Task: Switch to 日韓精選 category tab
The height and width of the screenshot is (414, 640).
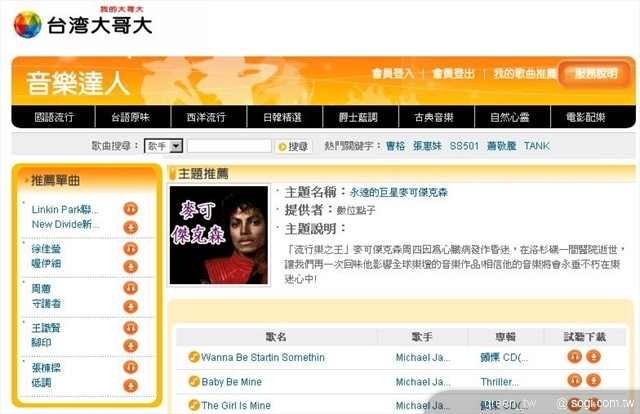Action: point(282,118)
